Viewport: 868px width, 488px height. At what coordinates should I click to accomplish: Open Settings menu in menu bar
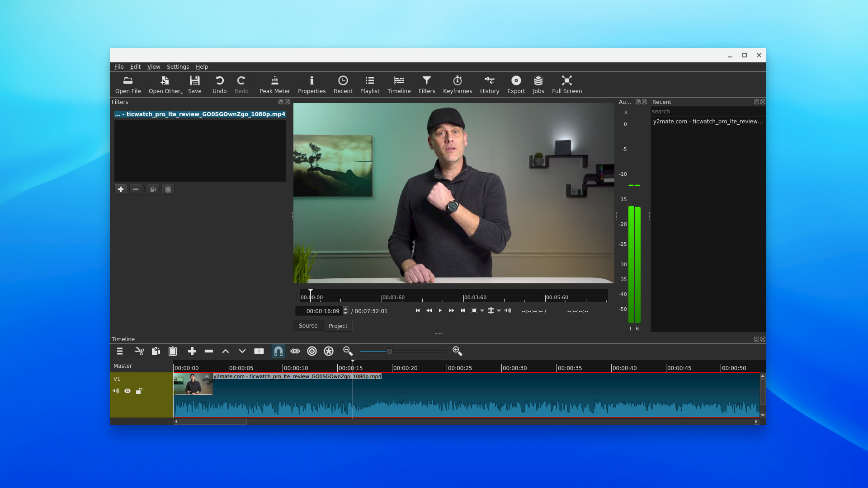coord(178,66)
